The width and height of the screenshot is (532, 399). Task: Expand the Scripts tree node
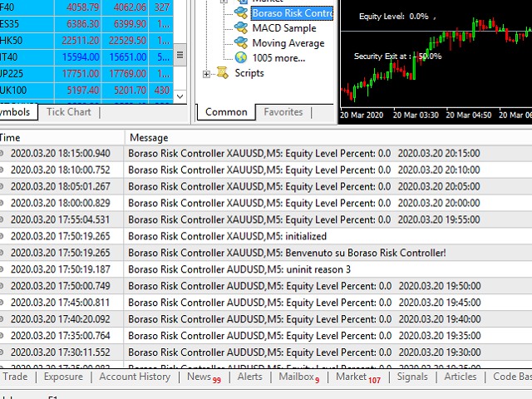[206, 74]
